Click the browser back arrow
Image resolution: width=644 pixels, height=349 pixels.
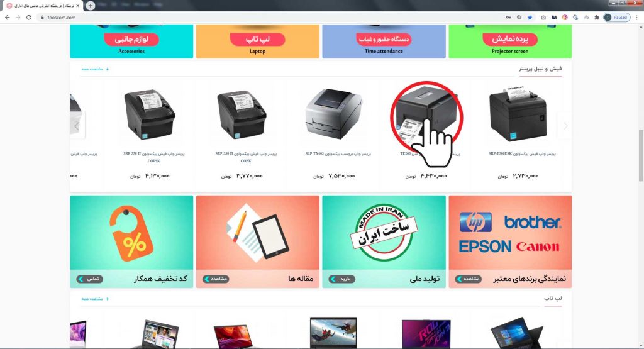point(7,18)
